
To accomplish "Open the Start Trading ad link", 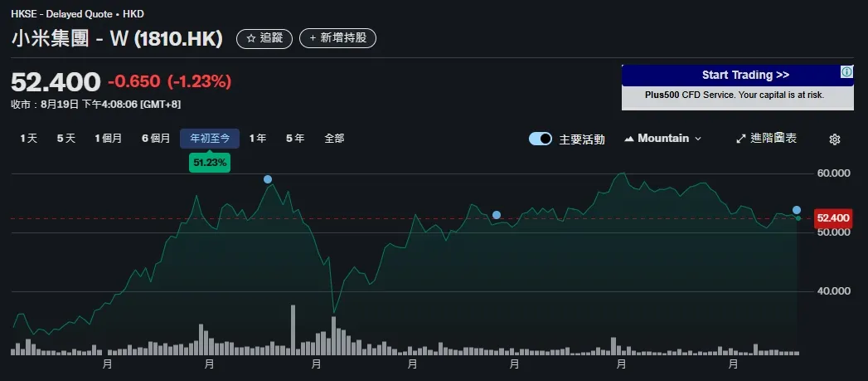I will point(737,76).
